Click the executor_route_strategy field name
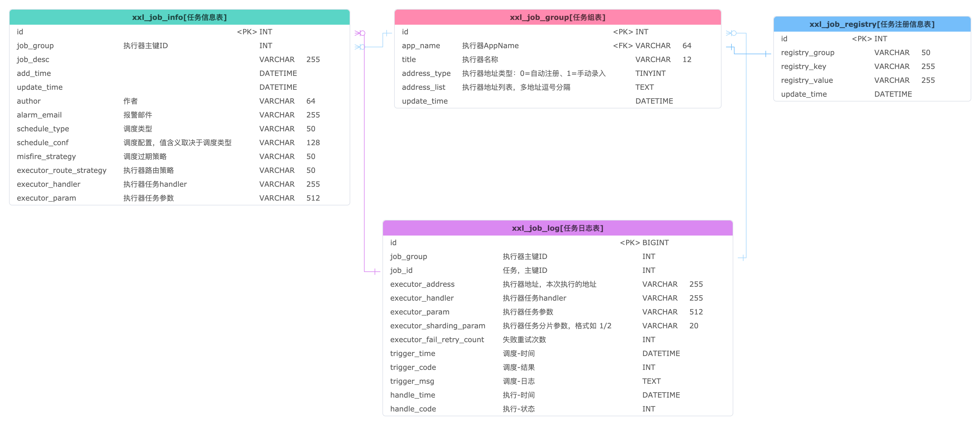The height and width of the screenshot is (425, 980). (62, 170)
